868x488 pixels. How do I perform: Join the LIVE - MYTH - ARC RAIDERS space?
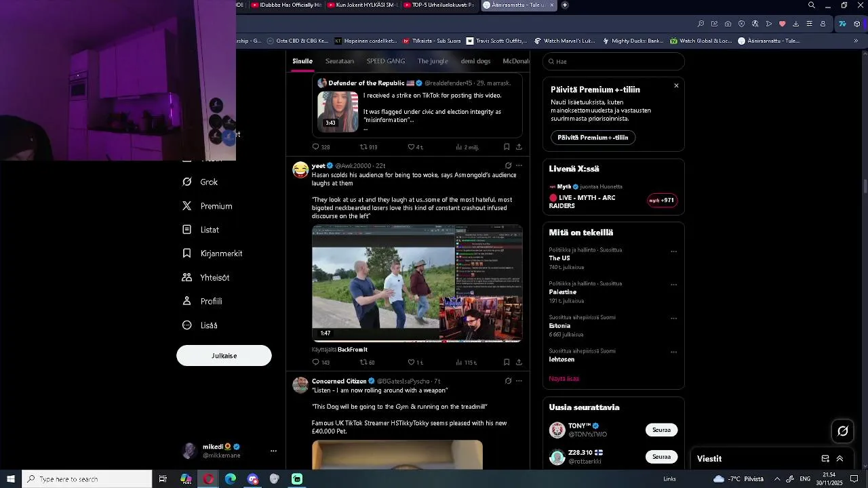pos(662,201)
